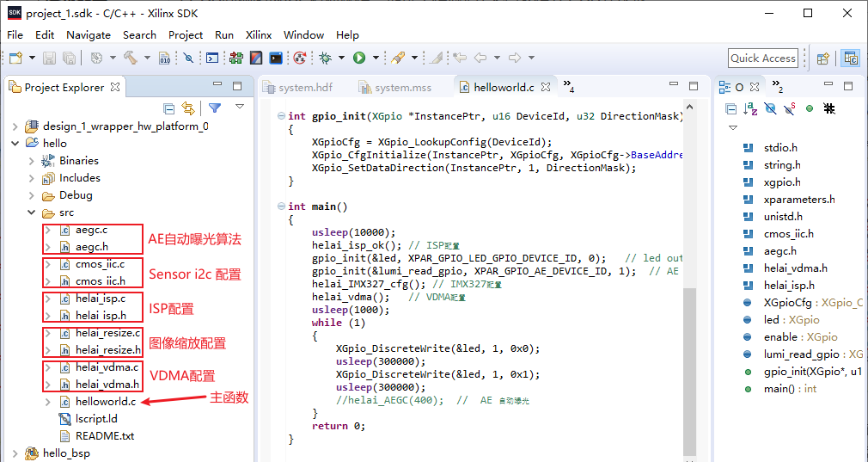Click the Quick Access field
868x462 pixels.
[763, 59]
